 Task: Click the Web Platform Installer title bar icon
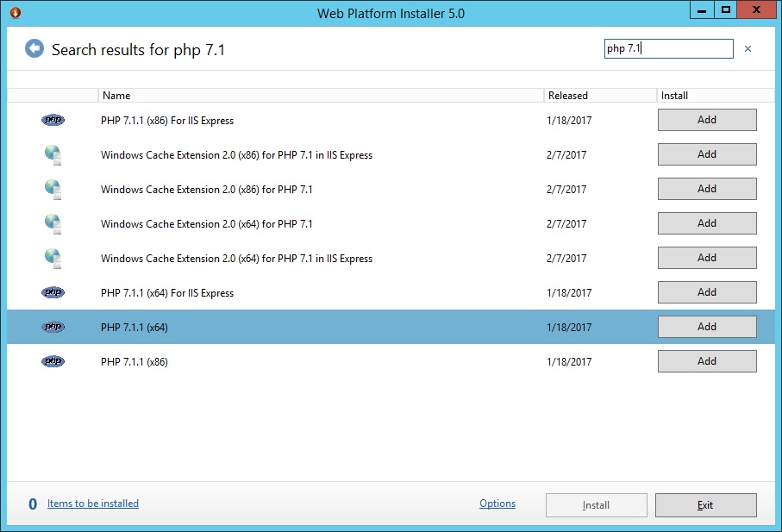tap(16, 12)
